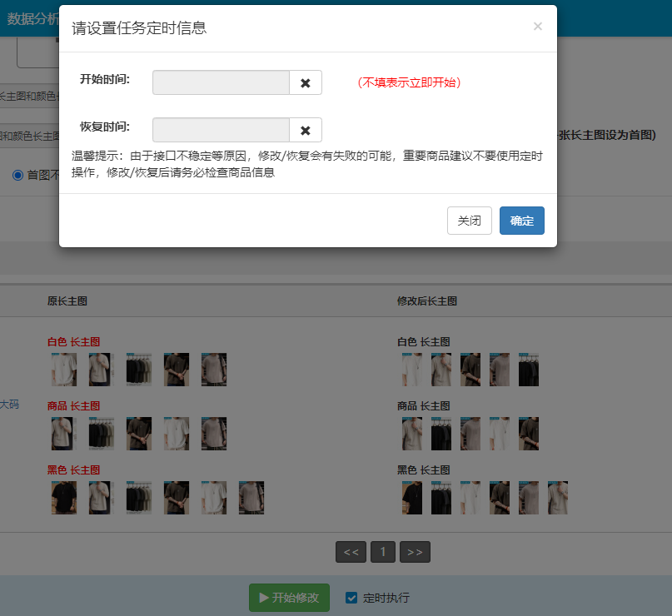The height and width of the screenshot is (616, 672).
Task: Select the 首图不 radio option
Action: [x=17, y=175]
